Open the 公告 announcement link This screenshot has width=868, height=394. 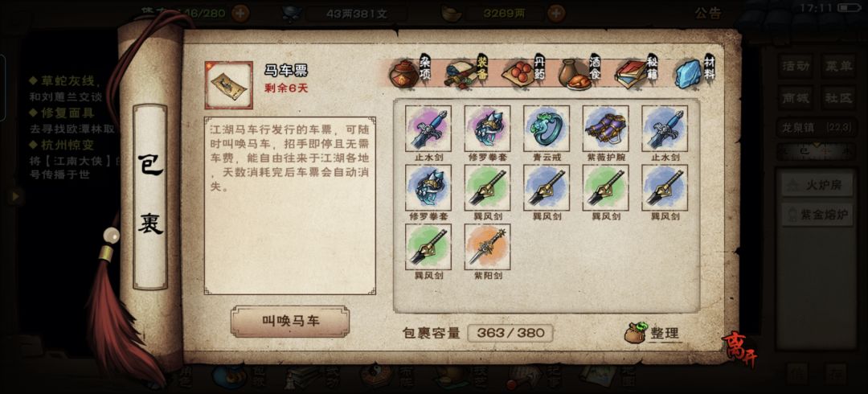point(708,14)
